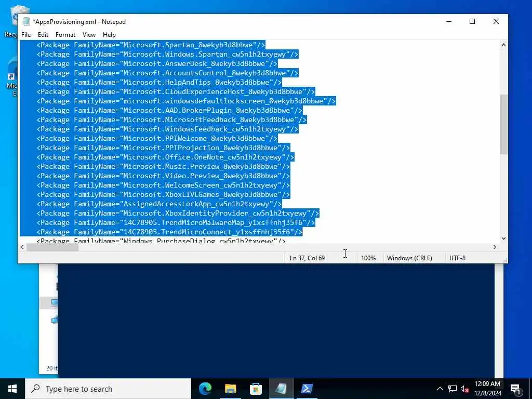Image resolution: width=532 pixels, height=399 pixels.
Task: Open the Windows Start menu
Action: pos(12,389)
